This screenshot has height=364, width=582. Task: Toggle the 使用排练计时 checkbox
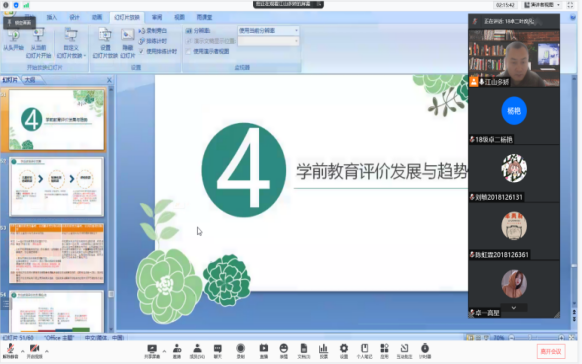coord(141,51)
